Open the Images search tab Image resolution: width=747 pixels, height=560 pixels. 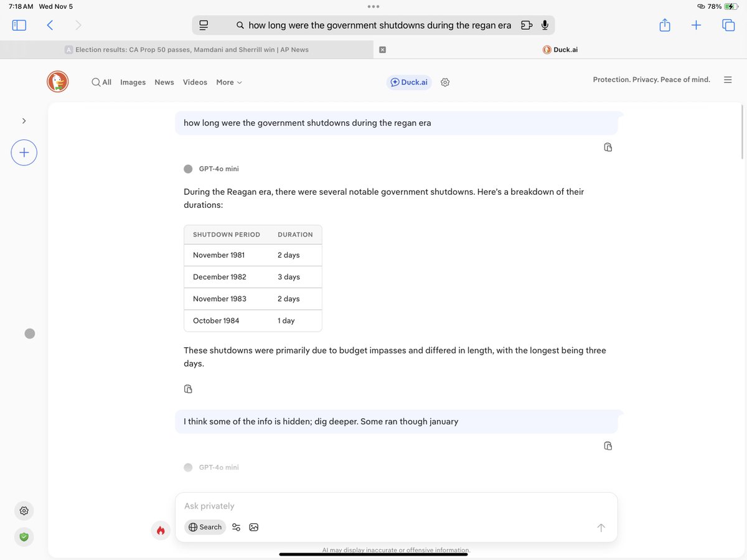pos(133,82)
